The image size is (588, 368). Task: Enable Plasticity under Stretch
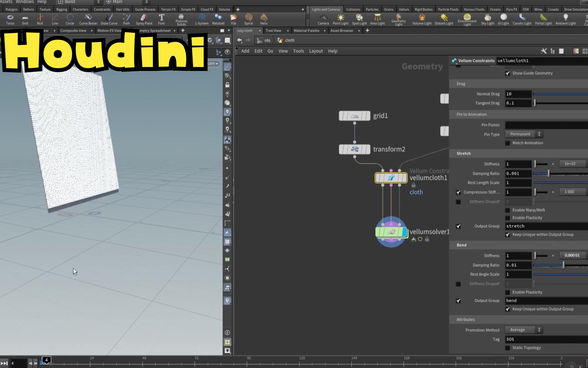click(x=508, y=218)
